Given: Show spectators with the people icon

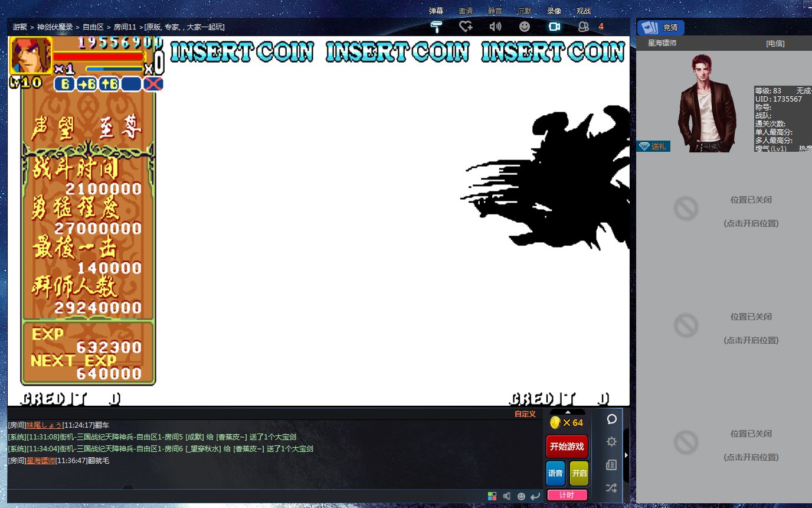Looking at the screenshot, I should coord(584,27).
